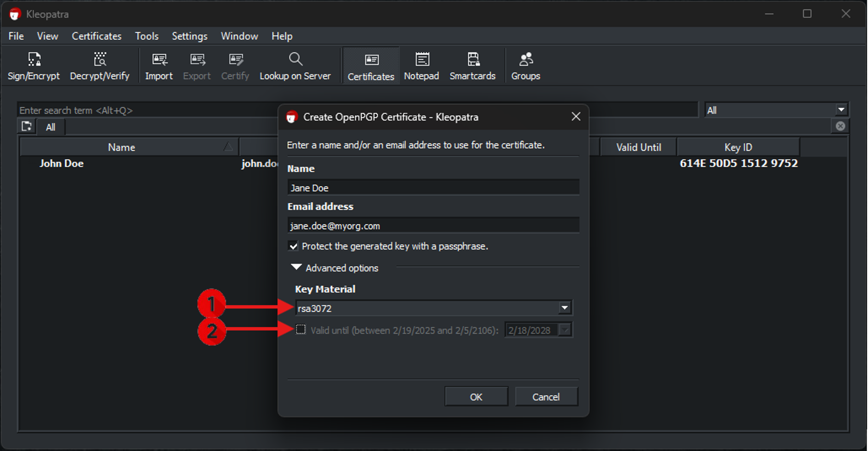
Task: Click the close tab icon in main window
Action: point(840,126)
